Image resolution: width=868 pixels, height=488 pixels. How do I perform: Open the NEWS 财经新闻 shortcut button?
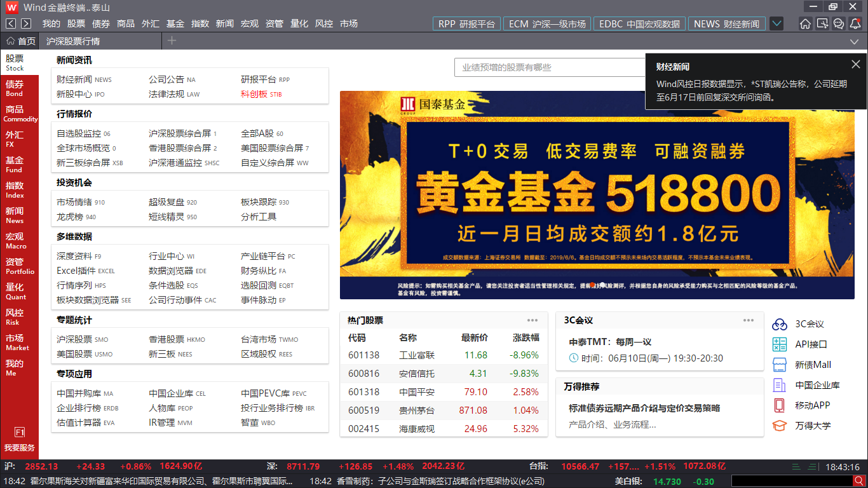726,24
